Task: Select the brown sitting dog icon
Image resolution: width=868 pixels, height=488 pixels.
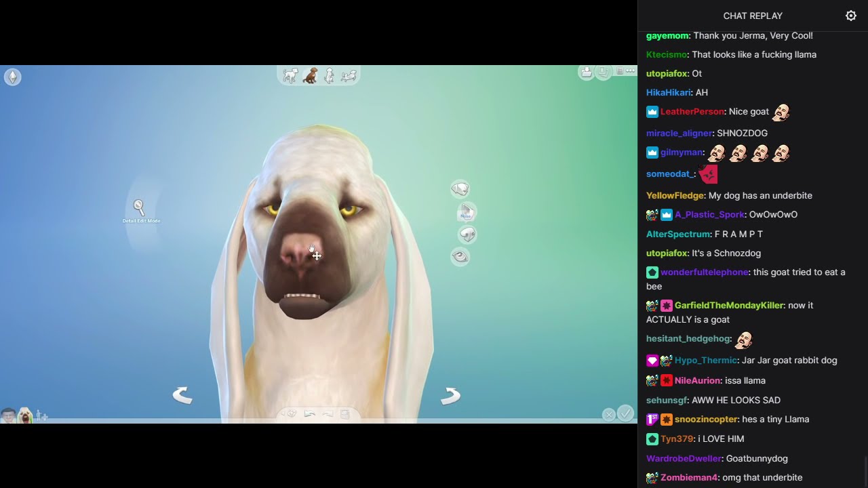Action: pos(311,75)
